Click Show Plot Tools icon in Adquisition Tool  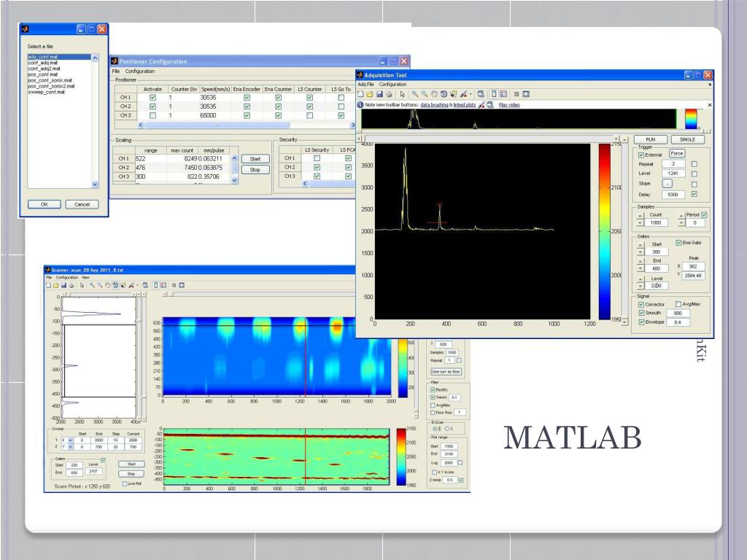click(x=526, y=94)
